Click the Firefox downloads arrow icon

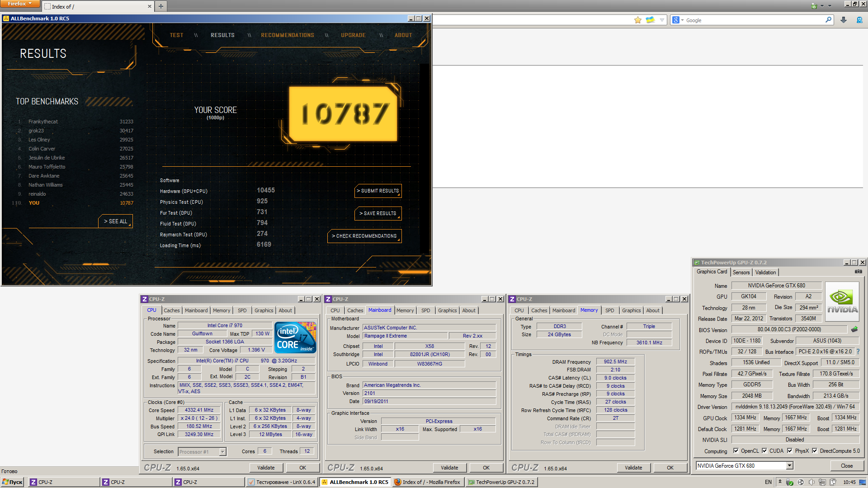(844, 20)
